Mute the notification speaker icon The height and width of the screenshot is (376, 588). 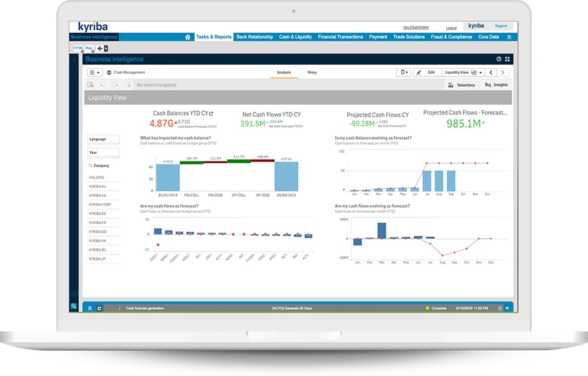pyautogui.click(x=507, y=308)
